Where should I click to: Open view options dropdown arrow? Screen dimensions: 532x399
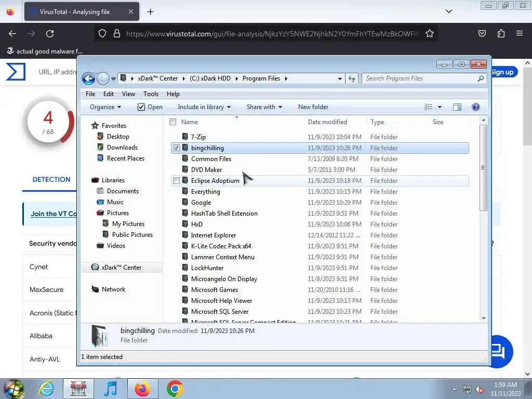tap(440, 107)
